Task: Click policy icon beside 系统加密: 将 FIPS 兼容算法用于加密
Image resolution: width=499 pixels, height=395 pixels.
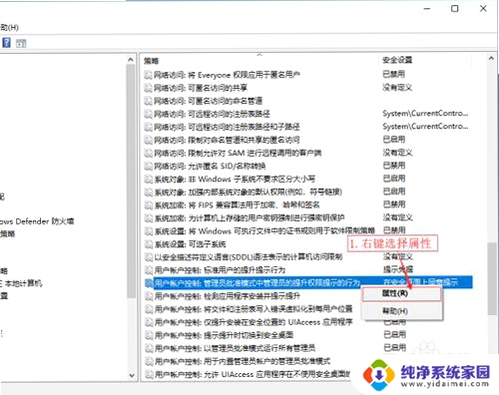Action: click(148, 205)
